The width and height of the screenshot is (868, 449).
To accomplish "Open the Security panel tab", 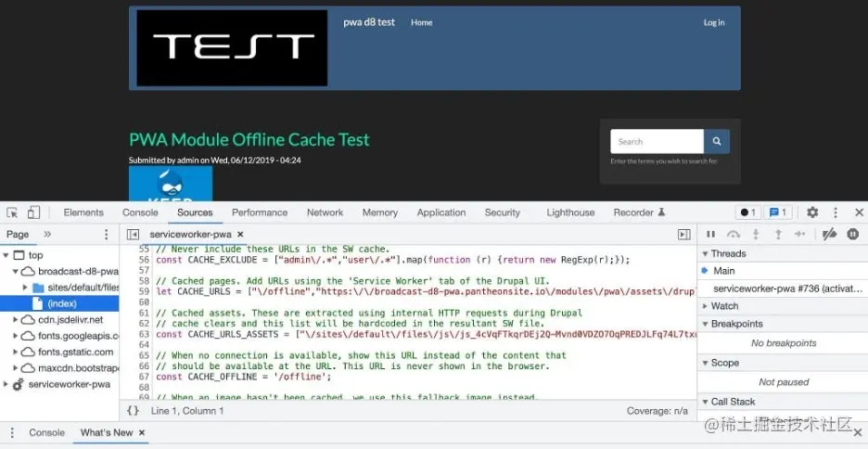I will [x=502, y=212].
